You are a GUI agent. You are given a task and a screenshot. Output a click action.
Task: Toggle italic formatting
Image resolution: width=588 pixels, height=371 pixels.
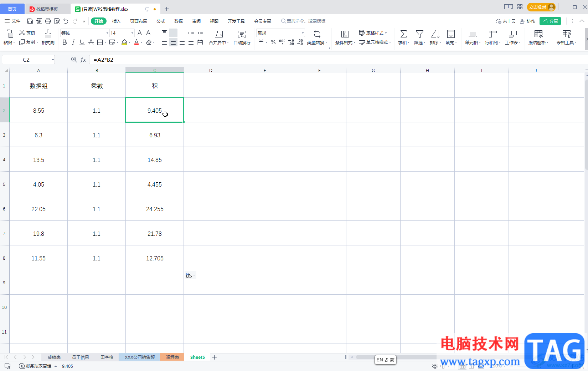click(x=73, y=42)
